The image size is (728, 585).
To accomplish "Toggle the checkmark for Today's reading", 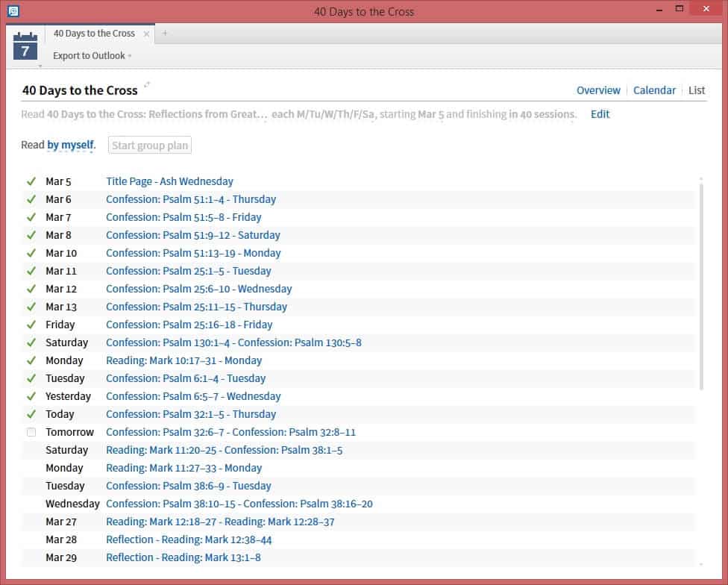I will [x=31, y=414].
